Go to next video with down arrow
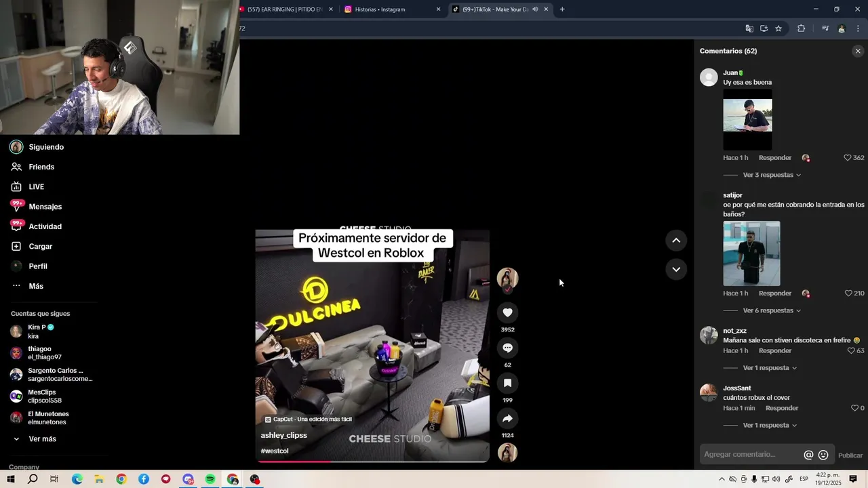The height and width of the screenshot is (488, 868). pyautogui.click(x=676, y=269)
